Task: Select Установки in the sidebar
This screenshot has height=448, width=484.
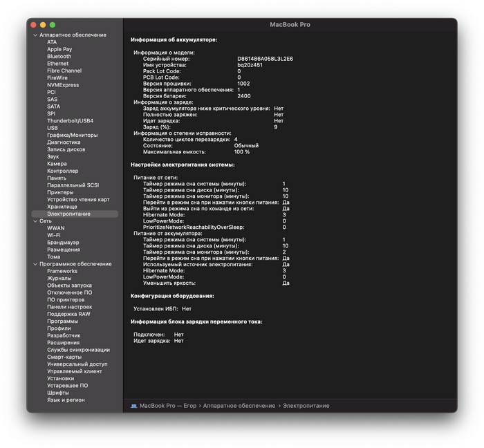Action: [61, 379]
